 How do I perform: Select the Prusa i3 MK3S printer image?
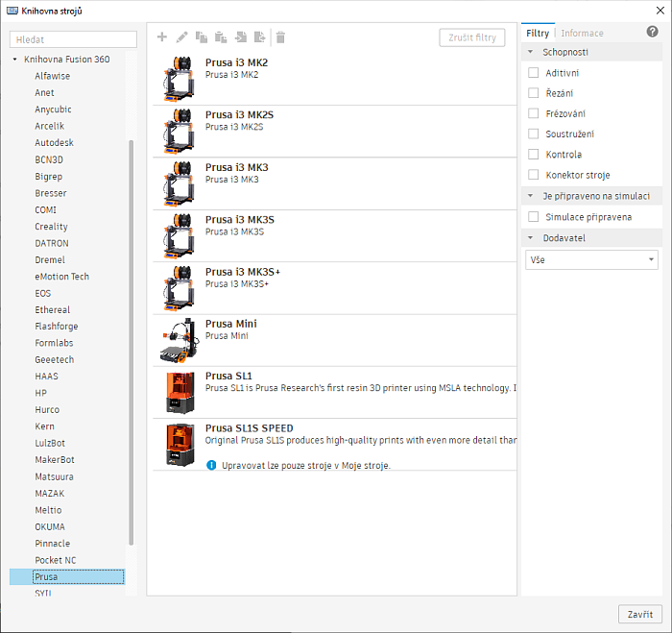tap(180, 236)
